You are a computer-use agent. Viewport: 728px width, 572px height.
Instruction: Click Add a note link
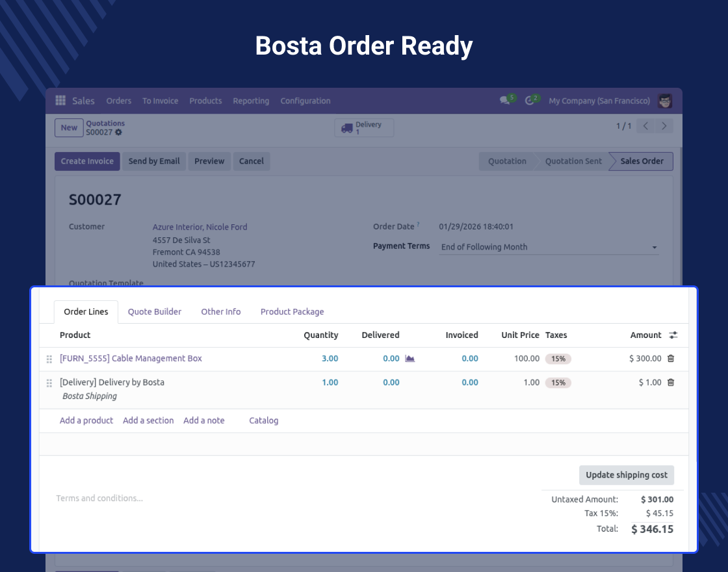click(204, 420)
